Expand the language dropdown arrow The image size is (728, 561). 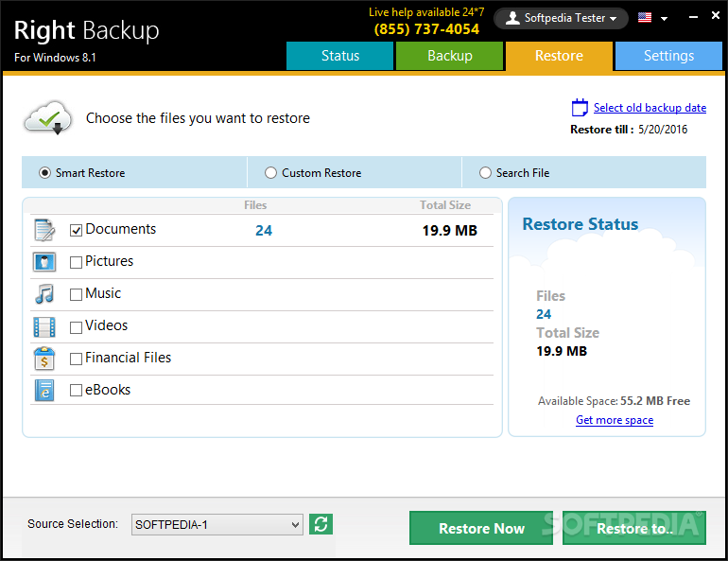[664, 19]
